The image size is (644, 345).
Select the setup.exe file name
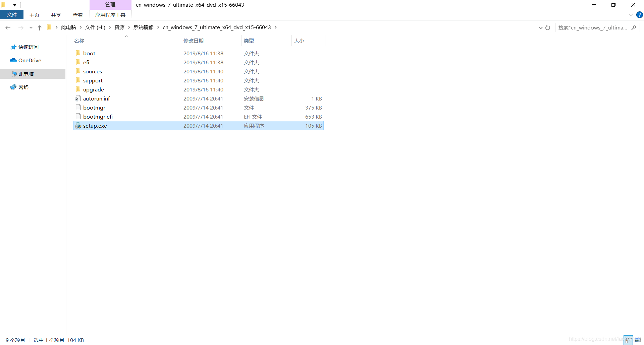[x=95, y=126]
